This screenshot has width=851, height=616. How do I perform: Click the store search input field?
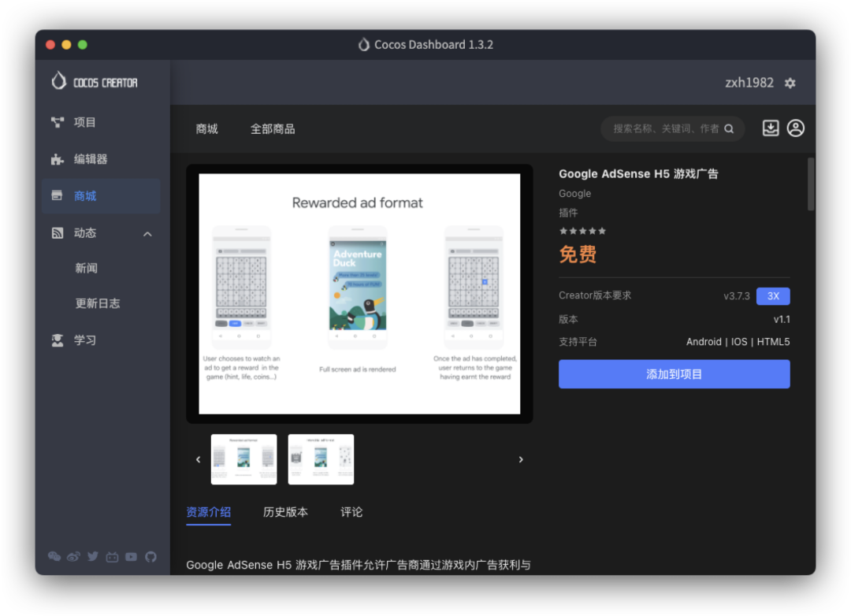coord(672,128)
